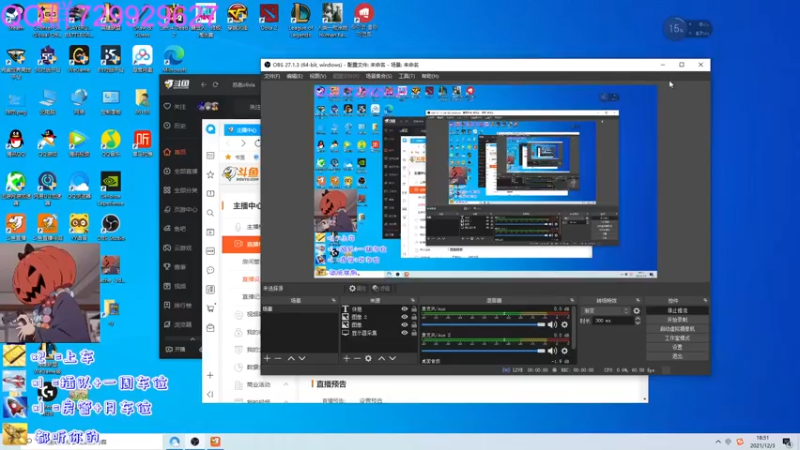Open the 视图(V) menu in OBS
Screen dimensions: 800x450
coord(318,76)
